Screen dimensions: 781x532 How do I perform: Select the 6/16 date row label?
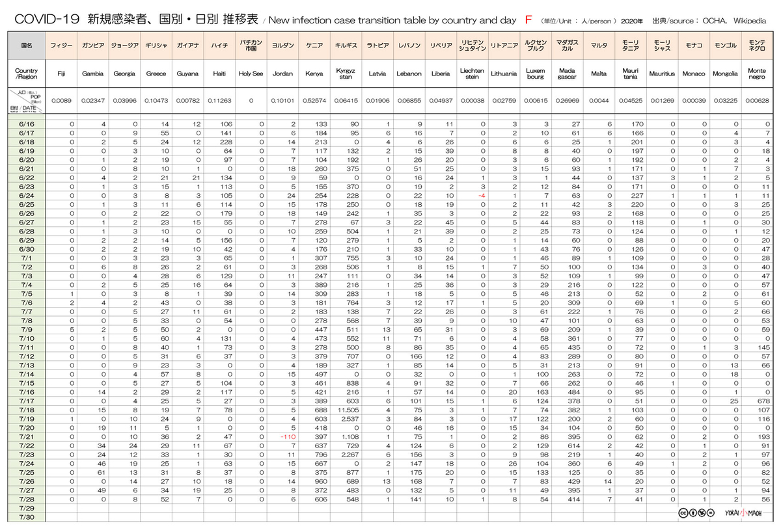(x=27, y=124)
